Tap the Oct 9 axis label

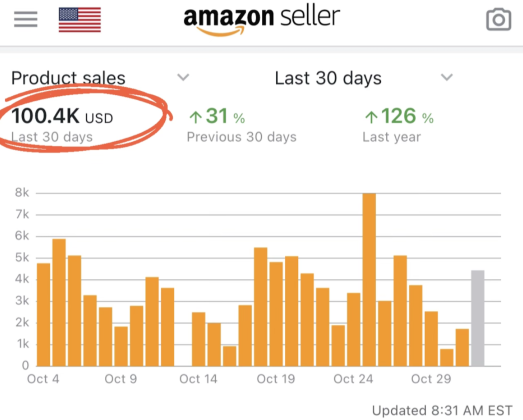121,379
